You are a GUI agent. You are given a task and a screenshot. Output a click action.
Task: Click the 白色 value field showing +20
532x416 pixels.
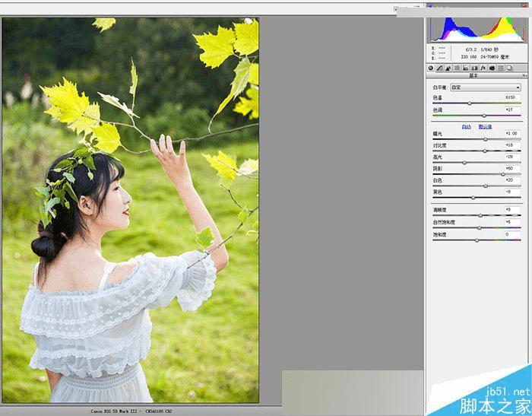click(512, 180)
